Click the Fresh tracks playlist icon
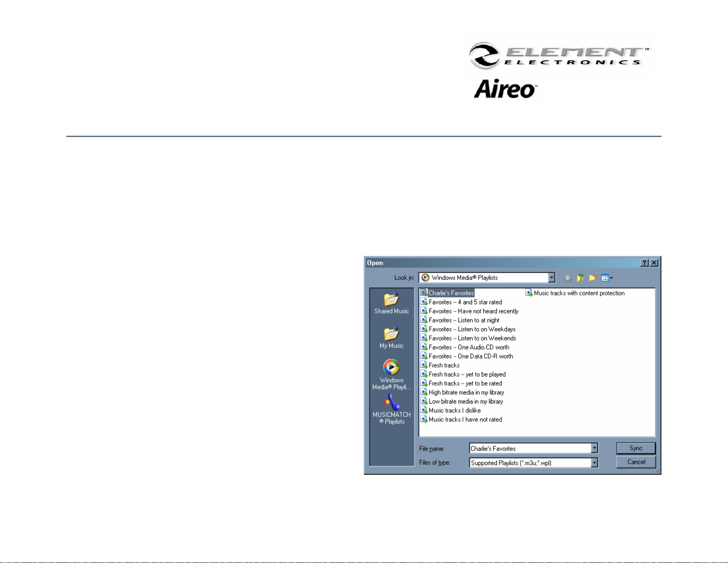The image size is (728, 563). 424,365
